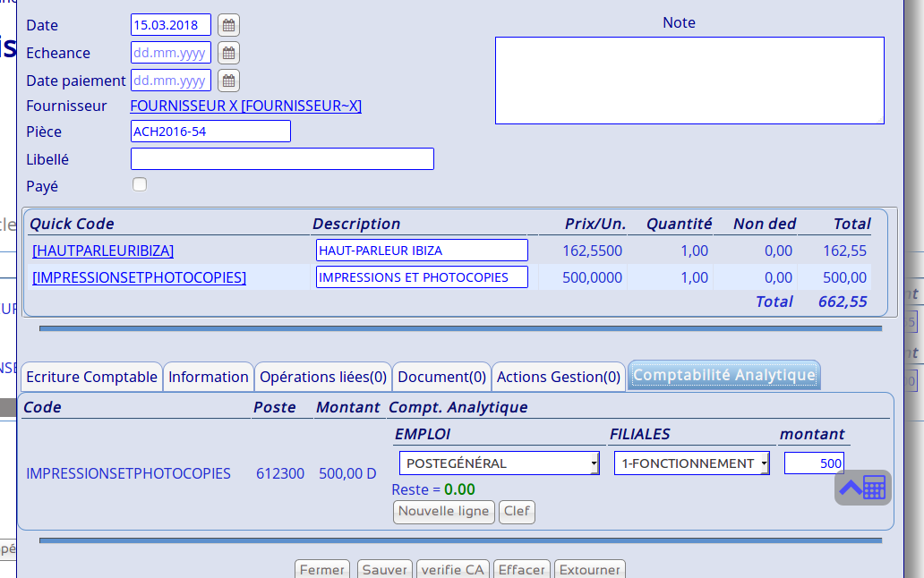Click the Nouvelle ligne button
924x578 pixels.
(x=443, y=512)
